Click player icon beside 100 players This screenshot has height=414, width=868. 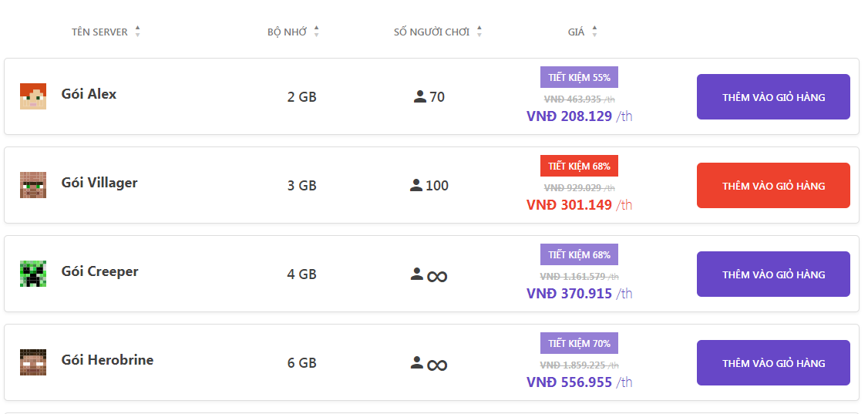(416, 186)
